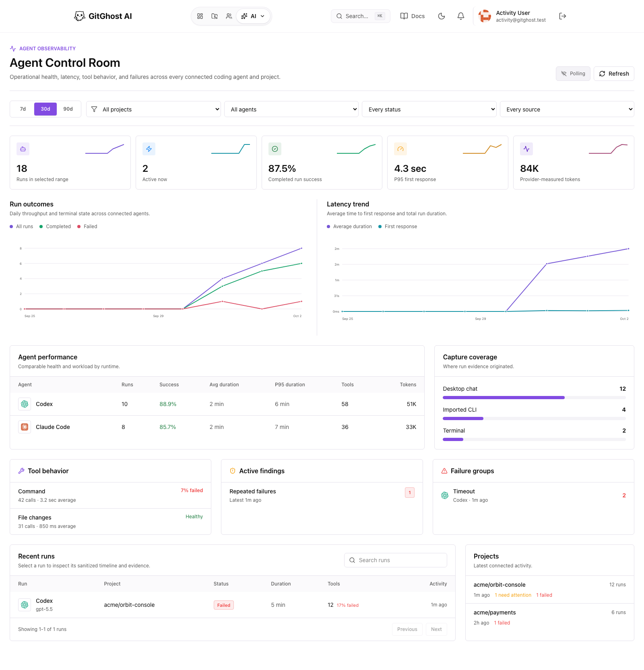The width and height of the screenshot is (644, 670).
Task: Click the lightning icon on Active now card
Action: [x=149, y=149]
